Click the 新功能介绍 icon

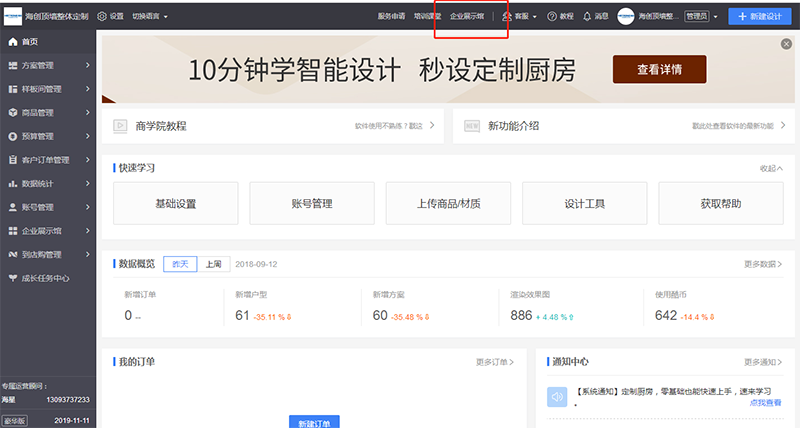coord(470,126)
